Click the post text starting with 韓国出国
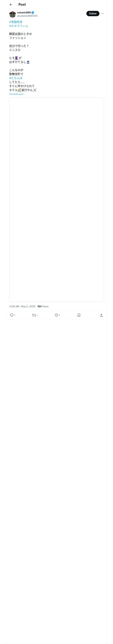 (21, 34)
